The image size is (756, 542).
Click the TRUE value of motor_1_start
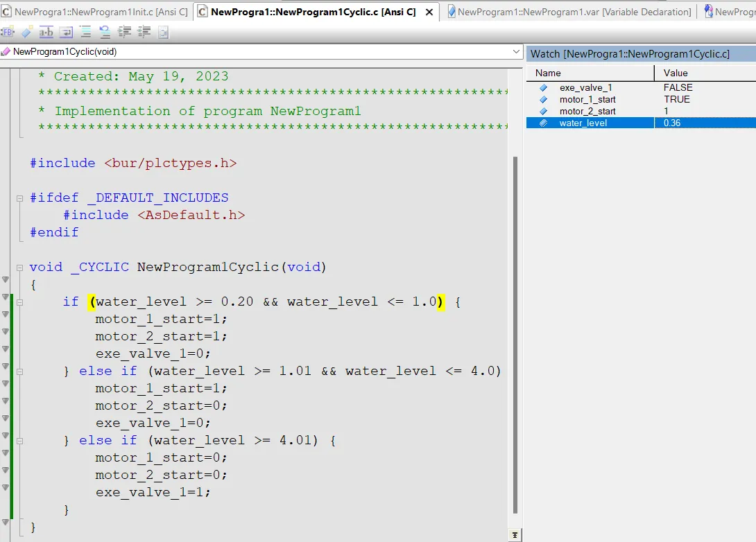tap(676, 99)
